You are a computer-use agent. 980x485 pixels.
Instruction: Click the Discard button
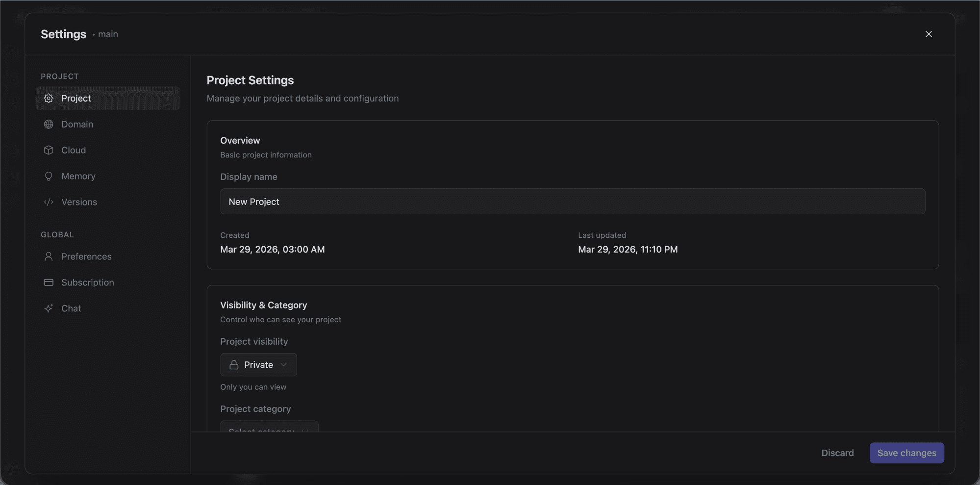(837, 453)
